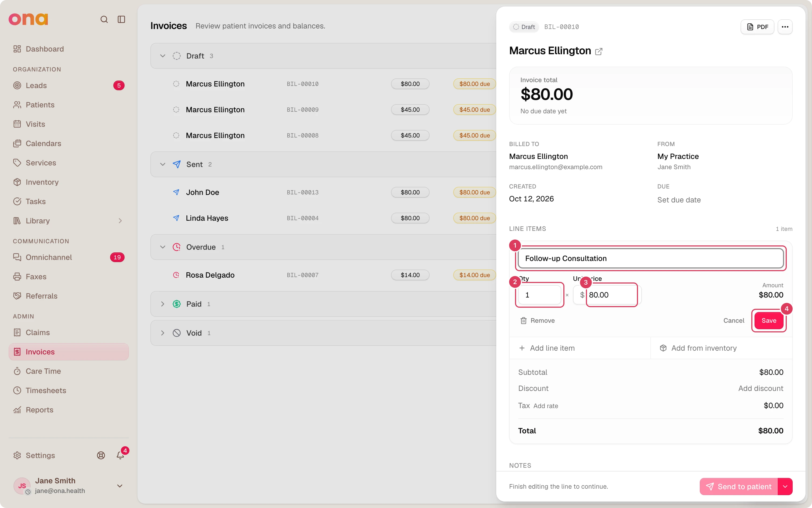Image resolution: width=812 pixels, height=508 pixels.
Task: Collapse the Draft invoices group
Action: pyautogui.click(x=163, y=56)
